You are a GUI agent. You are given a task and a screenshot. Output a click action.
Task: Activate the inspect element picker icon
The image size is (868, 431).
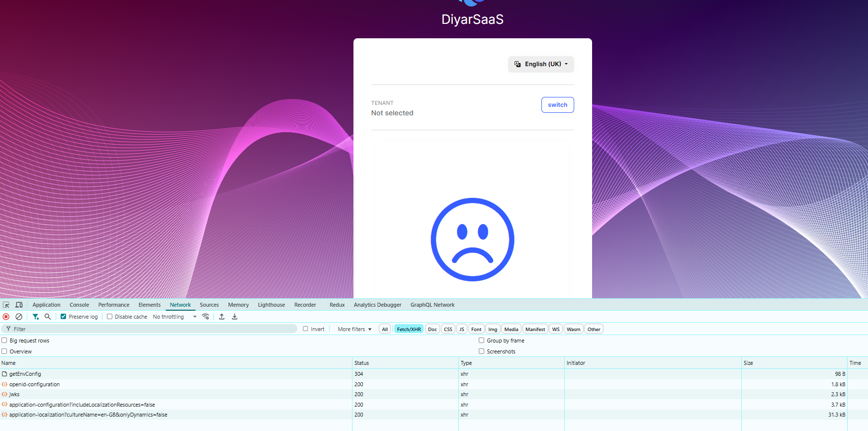(x=6, y=305)
